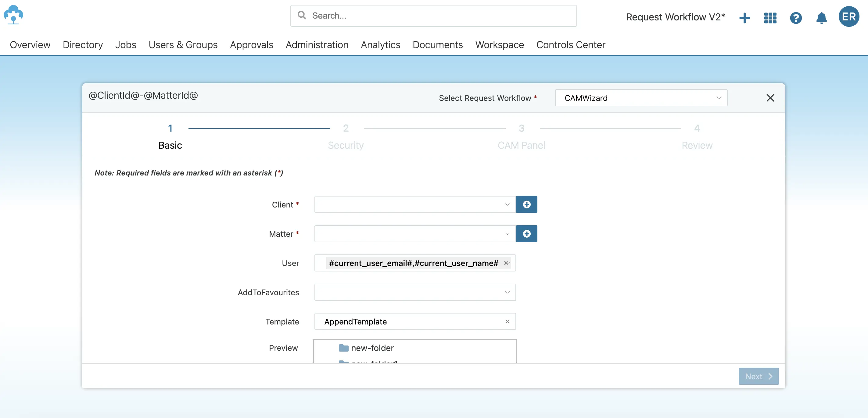Open the help icon
The image size is (868, 418).
click(x=796, y=18)
